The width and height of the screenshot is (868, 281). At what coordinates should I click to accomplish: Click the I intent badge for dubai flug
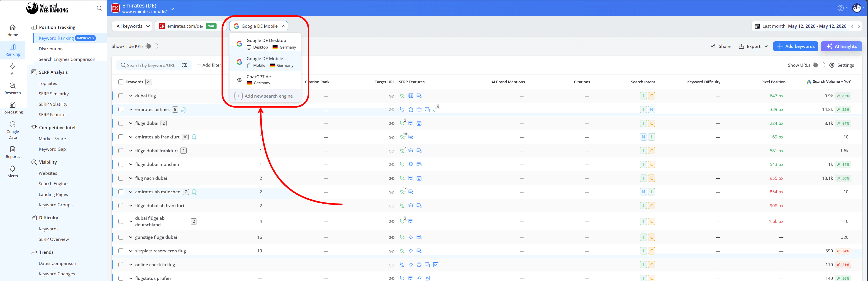point(643,96)
